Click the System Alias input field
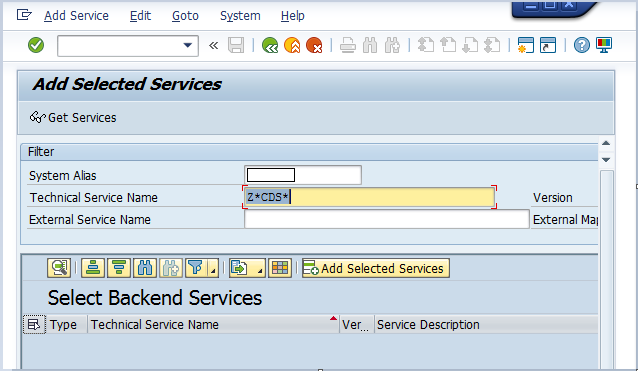Image resolution: width=638 pixels, height=371 pixels. [303, 175]
